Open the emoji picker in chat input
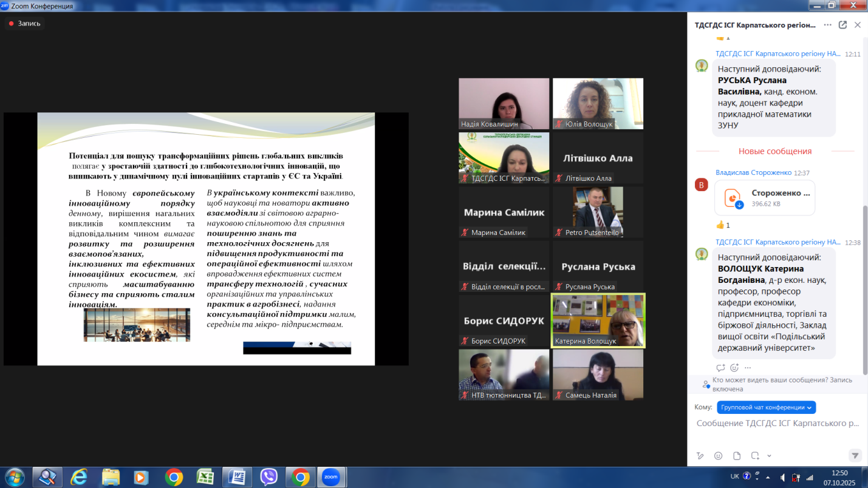The width and height of the screenshot is (868, 488). [719, 456]
